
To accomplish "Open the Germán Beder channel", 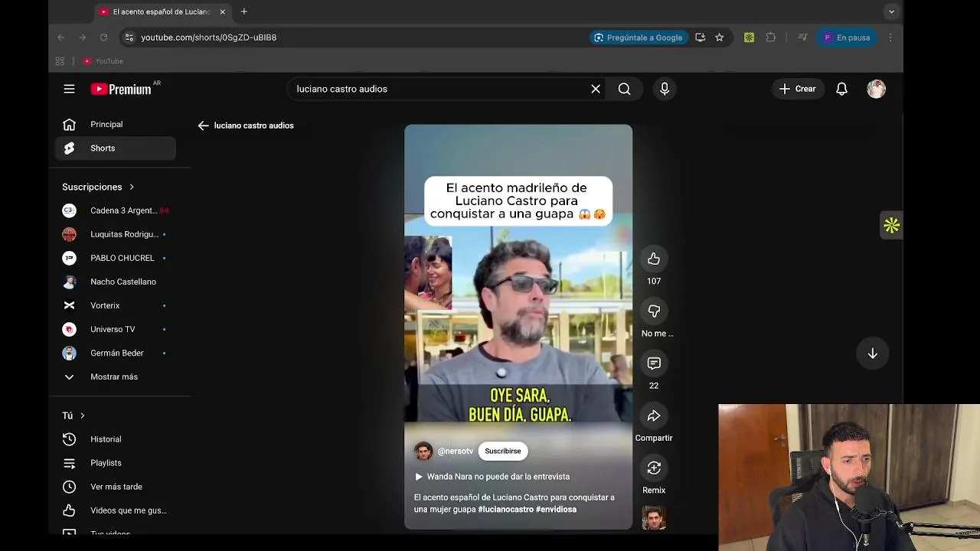I will point(116,353).
